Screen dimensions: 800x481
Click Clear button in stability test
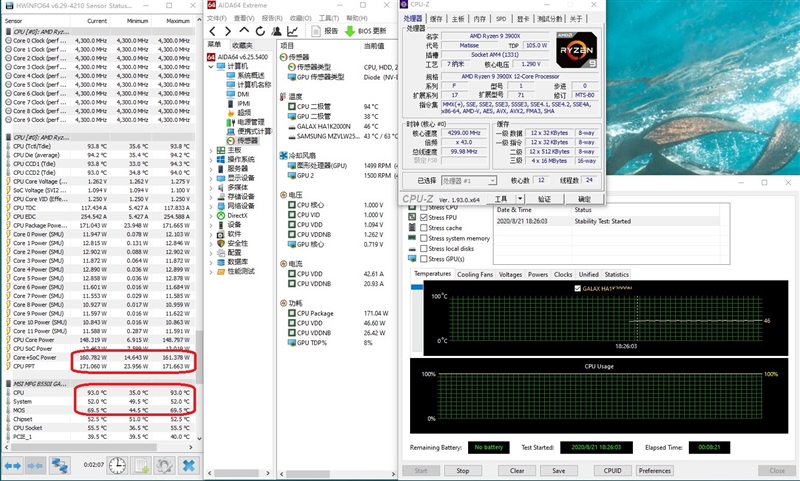[x=517, y=471]
